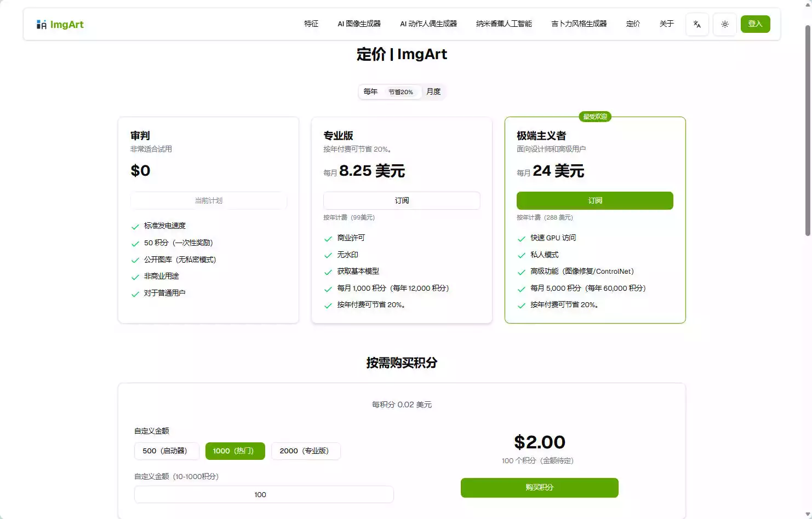Click 高级功能（图像修复/ControlNet）feature
Viewport: 812px width, 519px height.
[x=582, y=271]
